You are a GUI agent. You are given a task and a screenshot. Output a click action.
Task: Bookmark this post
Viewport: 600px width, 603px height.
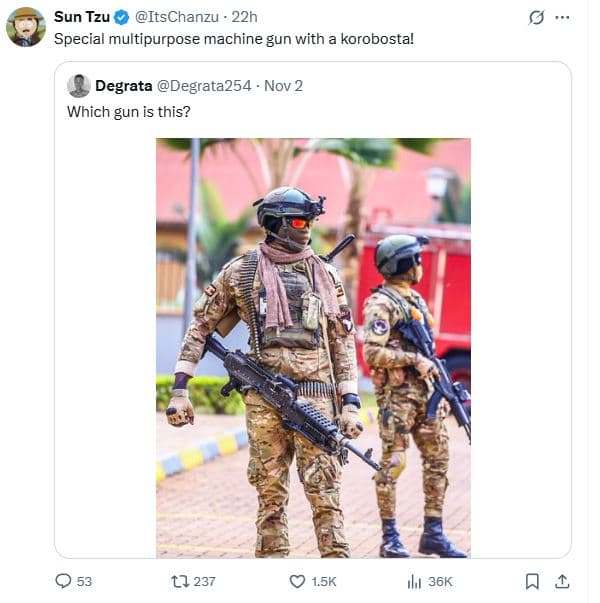tap(532, 581)
